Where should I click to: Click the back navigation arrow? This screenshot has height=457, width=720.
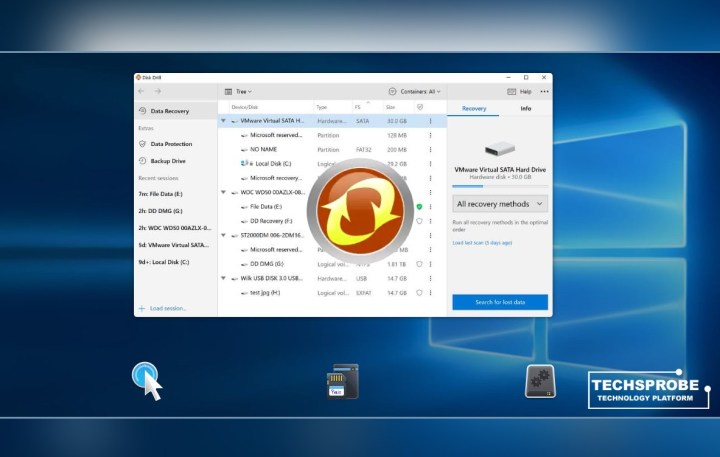141,91
